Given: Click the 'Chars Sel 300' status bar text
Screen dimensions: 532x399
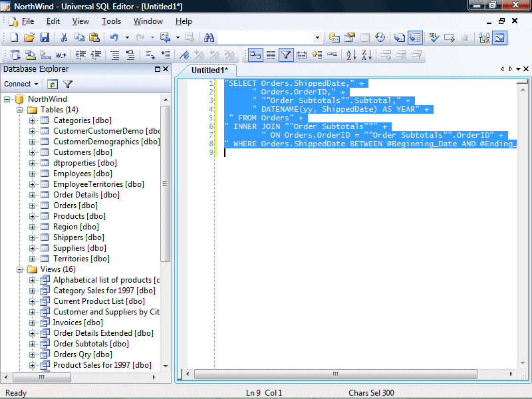Looking at the screenshot, I should click(x=371, y=393).
